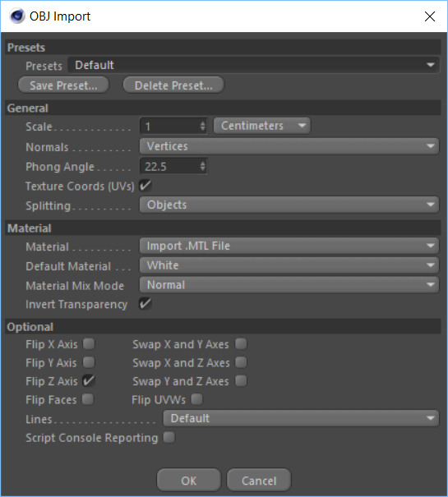Confirm import with the OK button

pyautogui.click(x=189, y=481)
